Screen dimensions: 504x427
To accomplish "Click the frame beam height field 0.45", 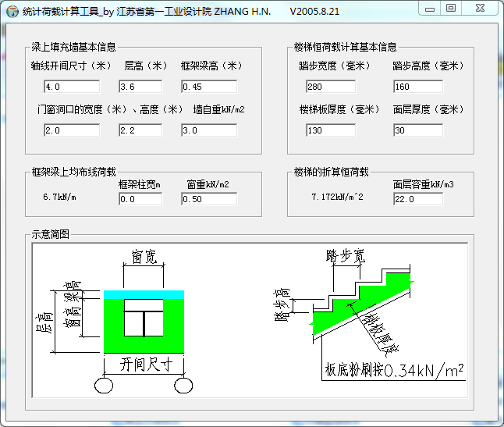I will point(209,87).
